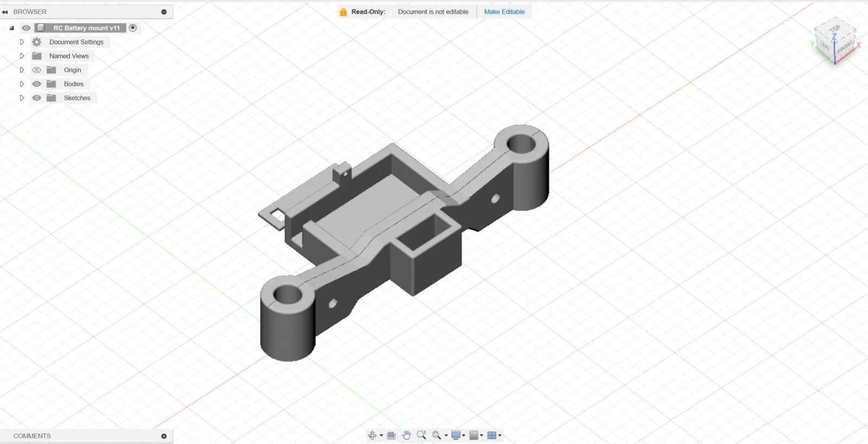Hide the Bodies folder using its eye
Viewport: 868px width, 444px height.
[x=37, y=84]
